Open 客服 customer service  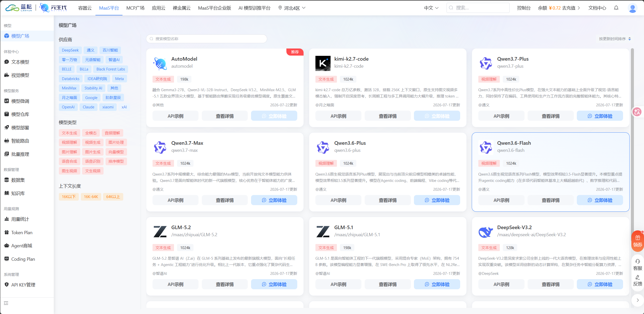(x=637, y=265)
